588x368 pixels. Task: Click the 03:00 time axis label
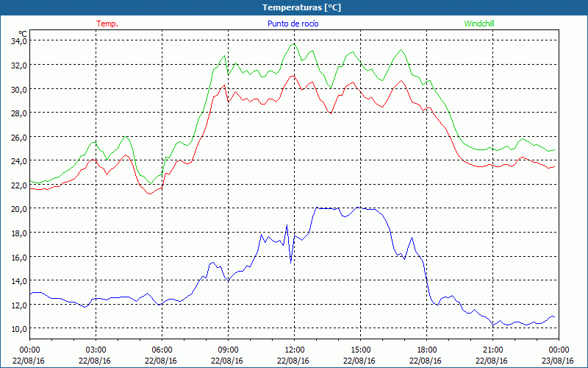[96, 350]
